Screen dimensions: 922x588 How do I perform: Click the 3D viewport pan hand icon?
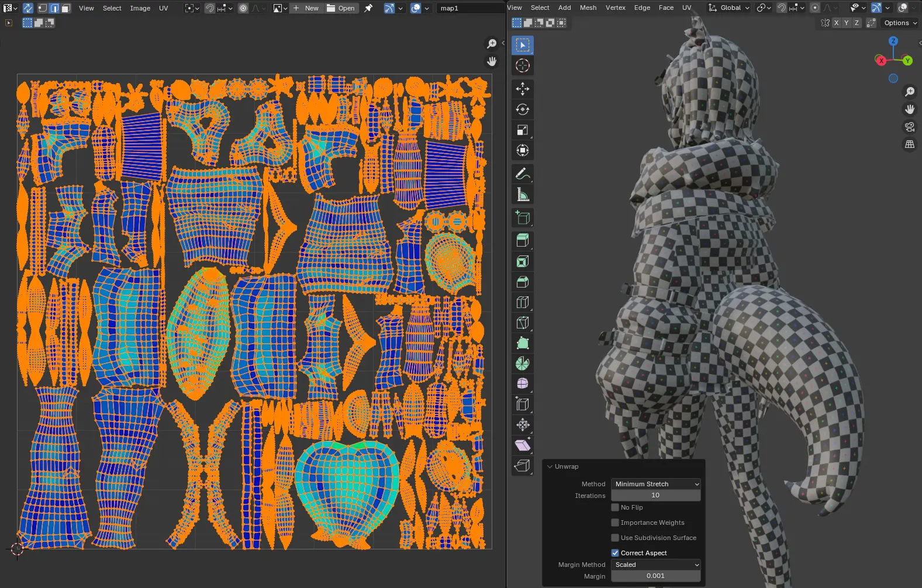coord(910,109)
